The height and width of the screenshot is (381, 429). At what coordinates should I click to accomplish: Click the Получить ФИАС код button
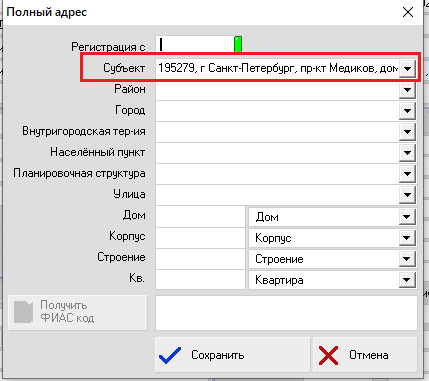(x=78, y=312)
